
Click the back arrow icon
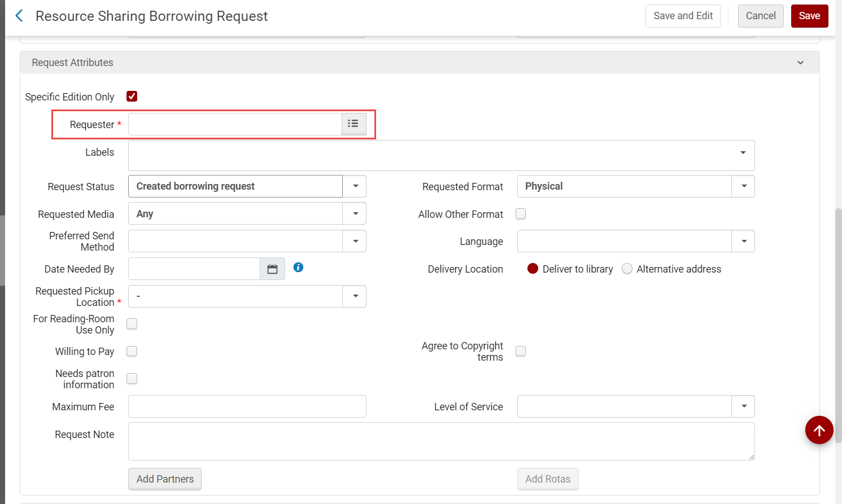coord(19,16)
